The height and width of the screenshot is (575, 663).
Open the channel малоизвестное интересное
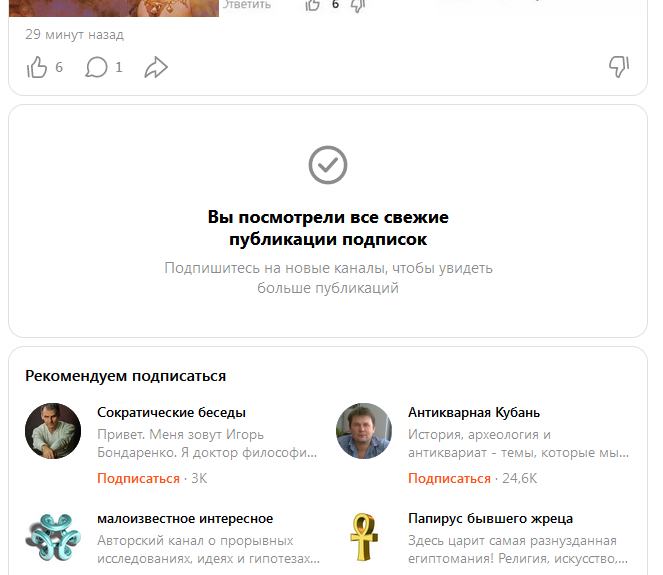(185, 518)
